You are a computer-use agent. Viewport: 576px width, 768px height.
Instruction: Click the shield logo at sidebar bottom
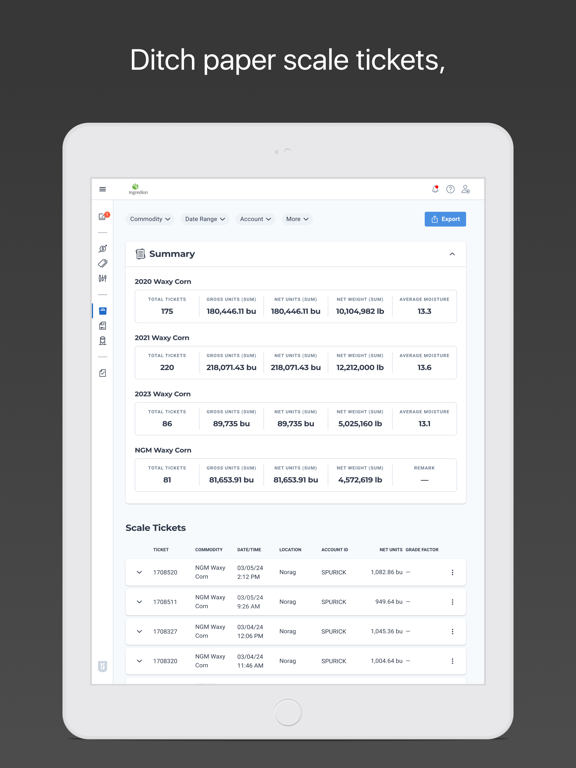pyautogui.click(x=102, y=666)
